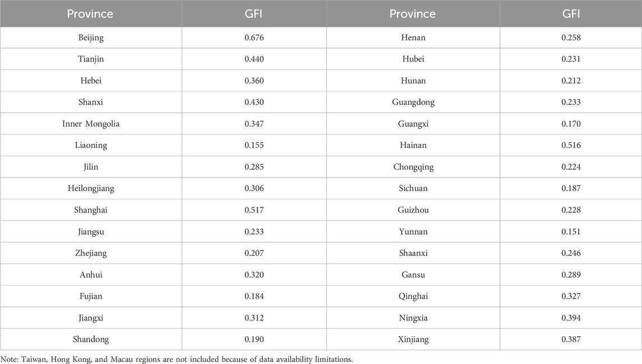Select the Chongqing province cell
Viewport: 642px width, 364px height.
coord(413,167)
